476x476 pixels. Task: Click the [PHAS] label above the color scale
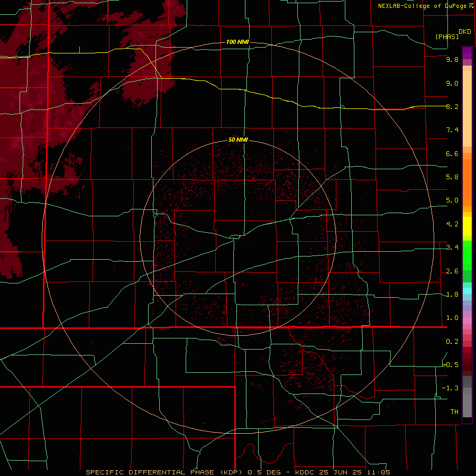pyautogui.click(x=447, y=36)
